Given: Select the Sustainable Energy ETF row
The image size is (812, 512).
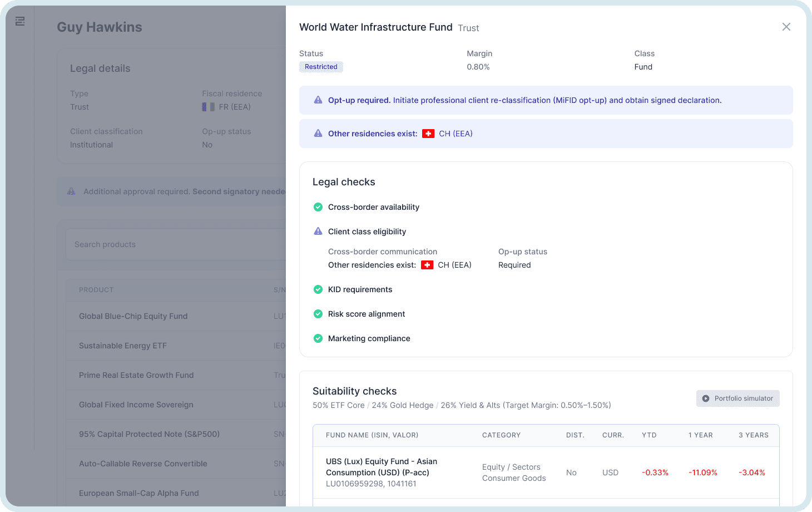Looking at the screenshot, I should tap(123, 346).
